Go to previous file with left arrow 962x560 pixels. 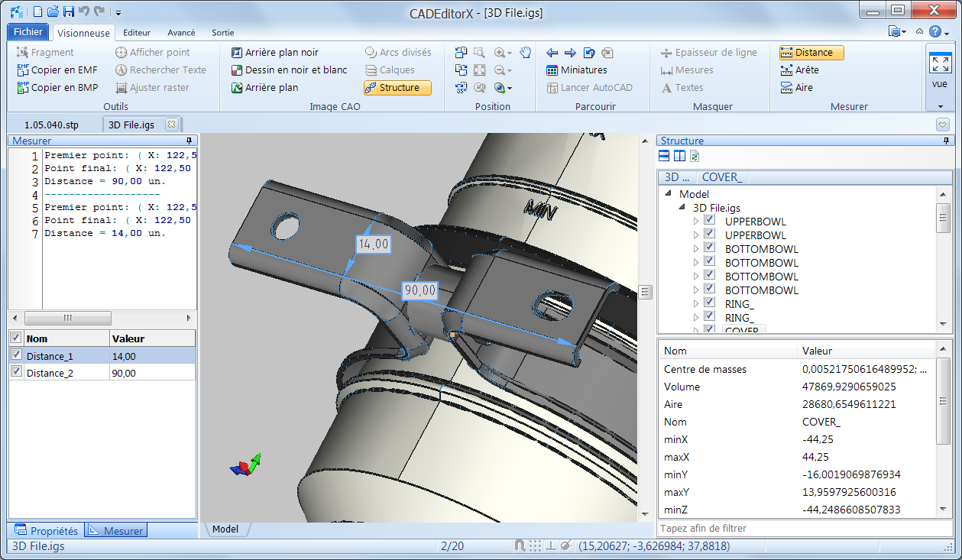[552, 53]
